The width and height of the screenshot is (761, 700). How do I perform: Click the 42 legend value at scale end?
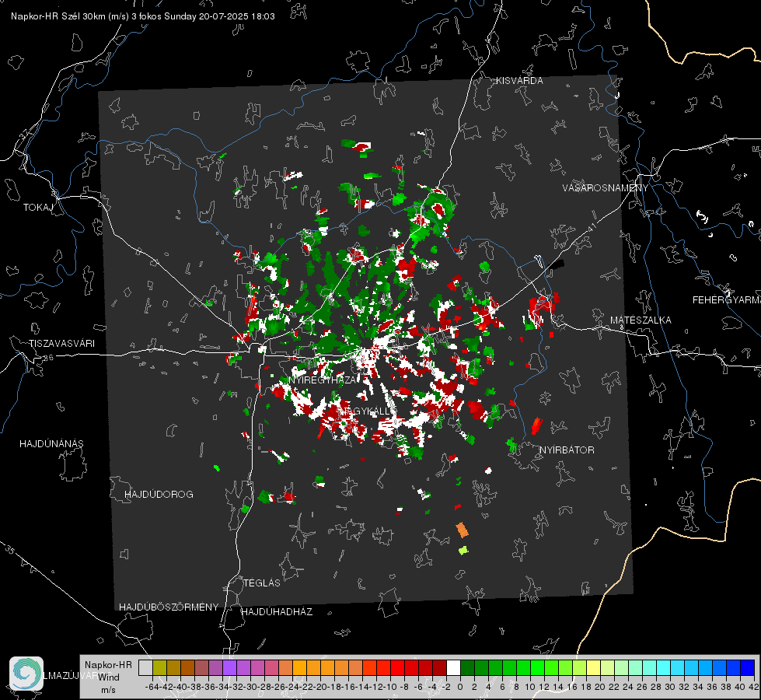[x=754, y=687]
